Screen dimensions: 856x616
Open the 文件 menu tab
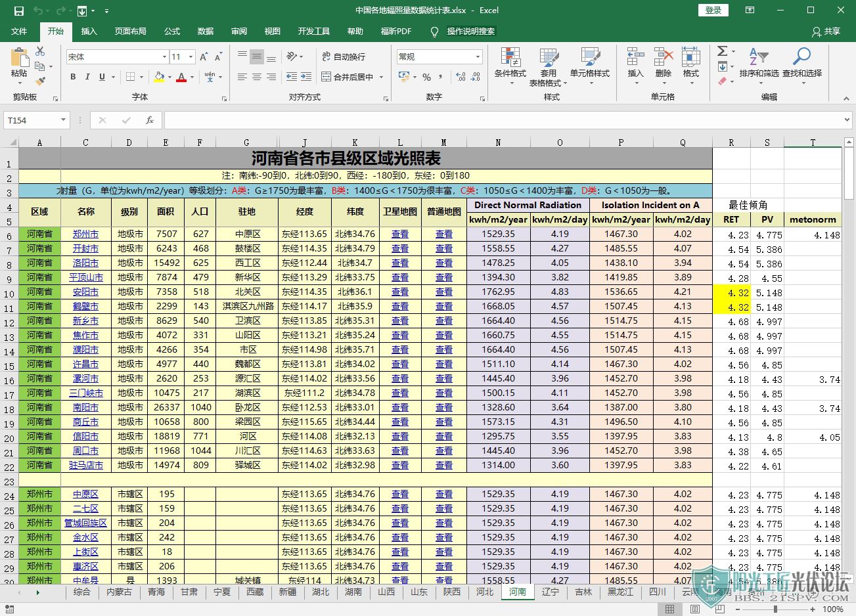tap(19, 31)
